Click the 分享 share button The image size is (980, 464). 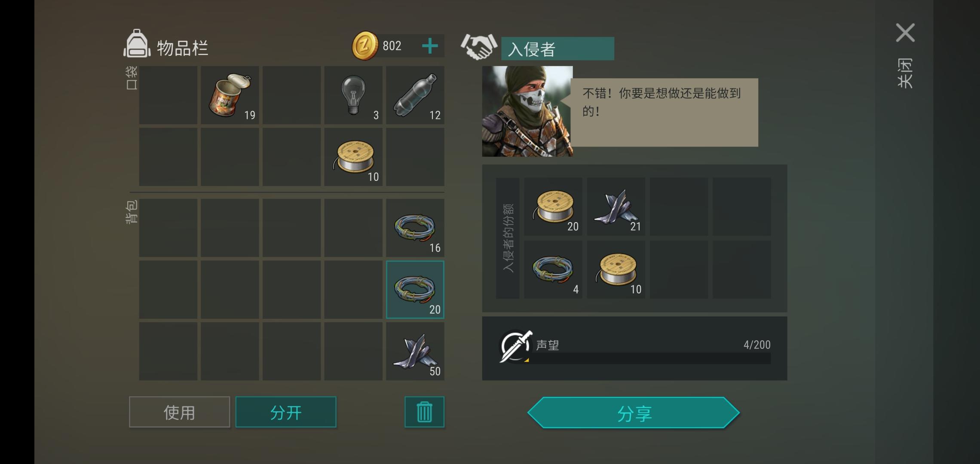tap(634, 413)
